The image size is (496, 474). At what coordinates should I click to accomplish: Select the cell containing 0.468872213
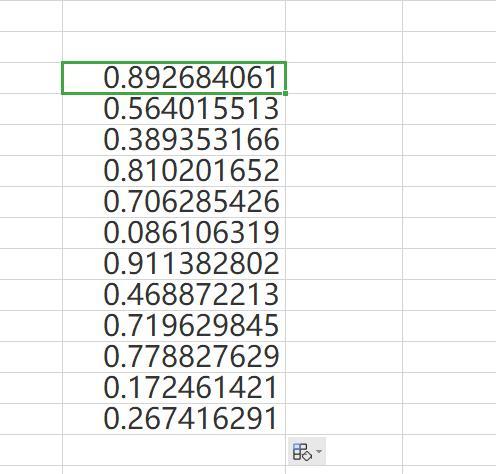(174, 295)
